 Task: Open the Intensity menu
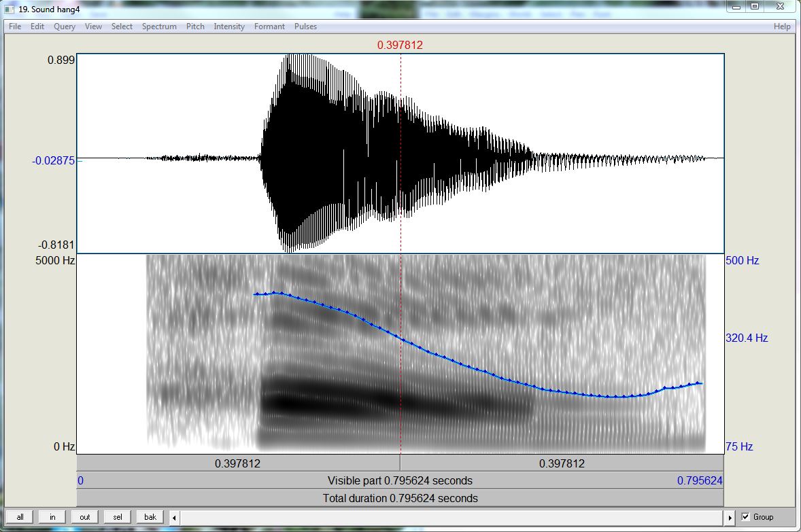[x=229, y=26]
